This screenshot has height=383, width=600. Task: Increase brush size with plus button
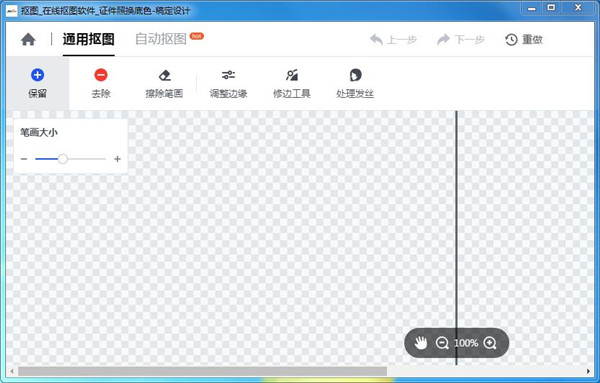coord(117,159)
